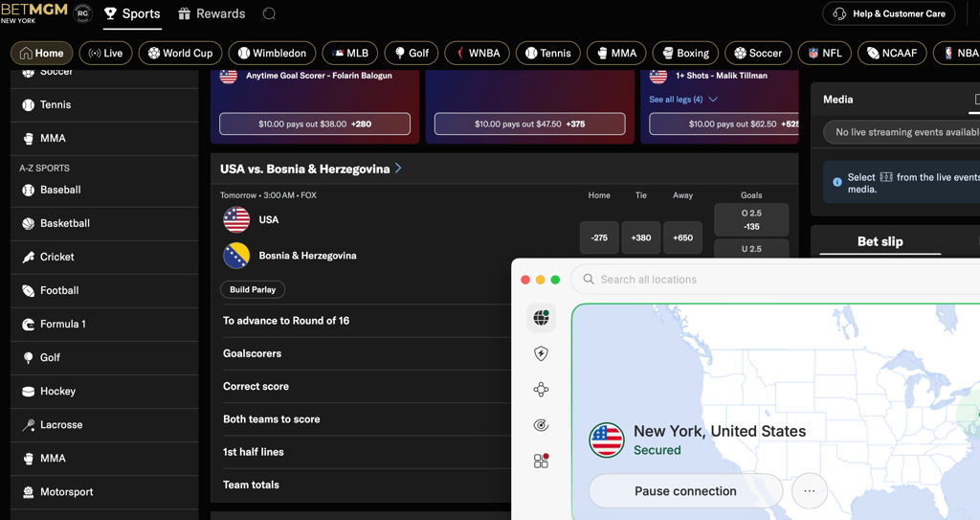Click the Tennis ball icon in sidebar
This screenshot has height=520, width=980.
pyautogui.click(x=28, y=105)
